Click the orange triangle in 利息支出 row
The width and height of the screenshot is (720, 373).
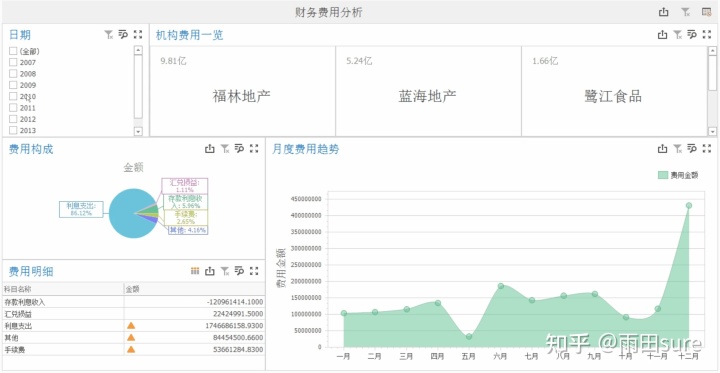pyautogui.click(x=131, y=325)
